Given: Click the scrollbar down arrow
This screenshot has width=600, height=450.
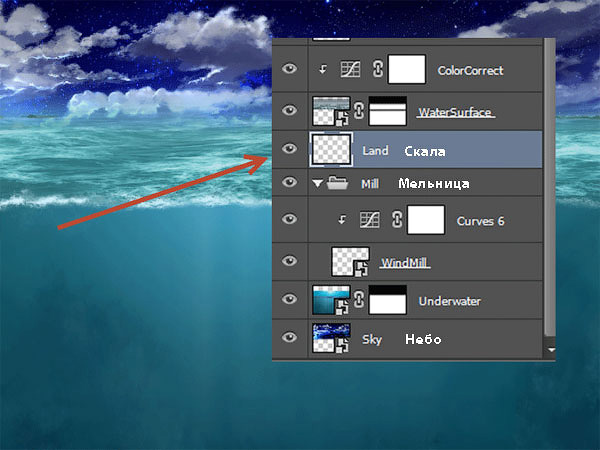Looking at the screenshot, I should (x=550, y=349).
